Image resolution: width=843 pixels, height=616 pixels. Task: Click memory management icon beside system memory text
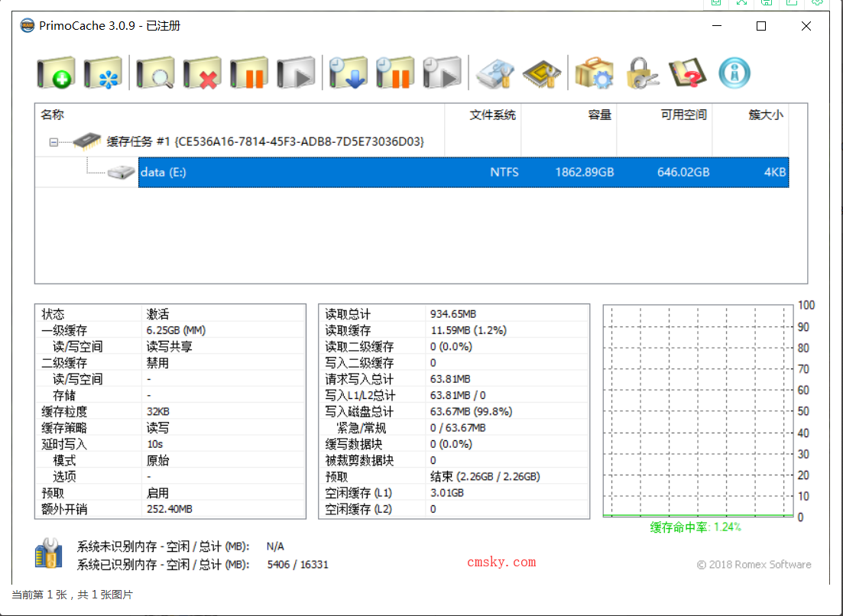[x=48, y=553]
